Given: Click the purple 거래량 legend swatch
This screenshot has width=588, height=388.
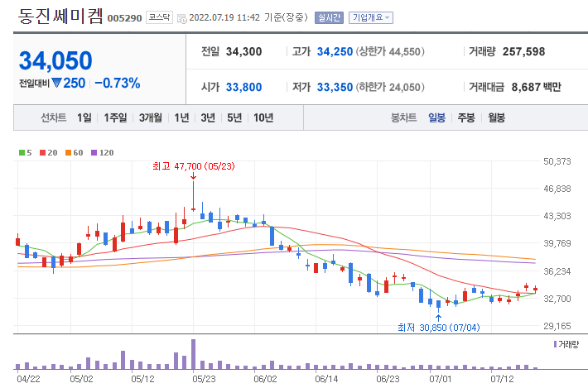Looking at the screenshot, I should (556, 344).
